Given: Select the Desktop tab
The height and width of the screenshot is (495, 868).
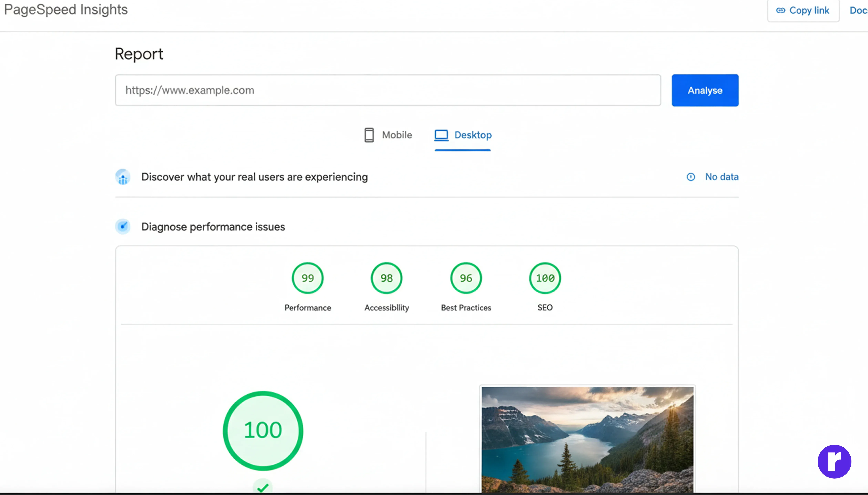Looking at the screenshot, I should click(473, 135).
